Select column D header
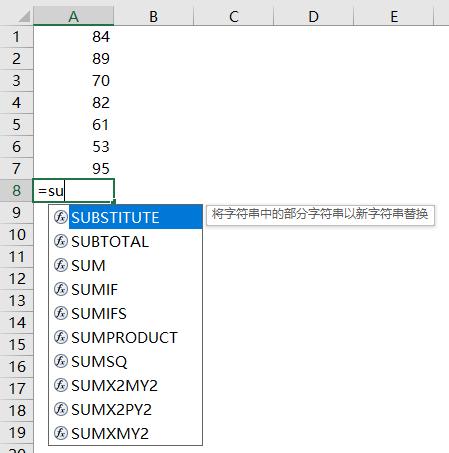This screenshot has height=453, width=449. [313, 17]
